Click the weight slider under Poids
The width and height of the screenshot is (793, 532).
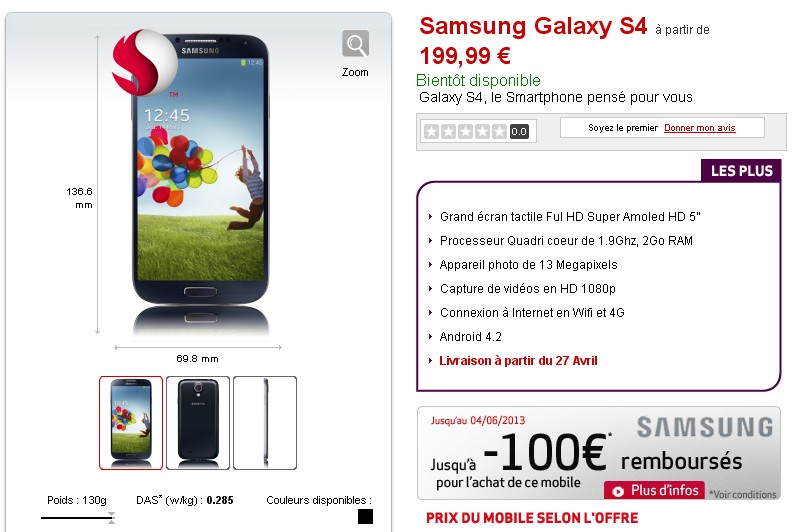78,517
